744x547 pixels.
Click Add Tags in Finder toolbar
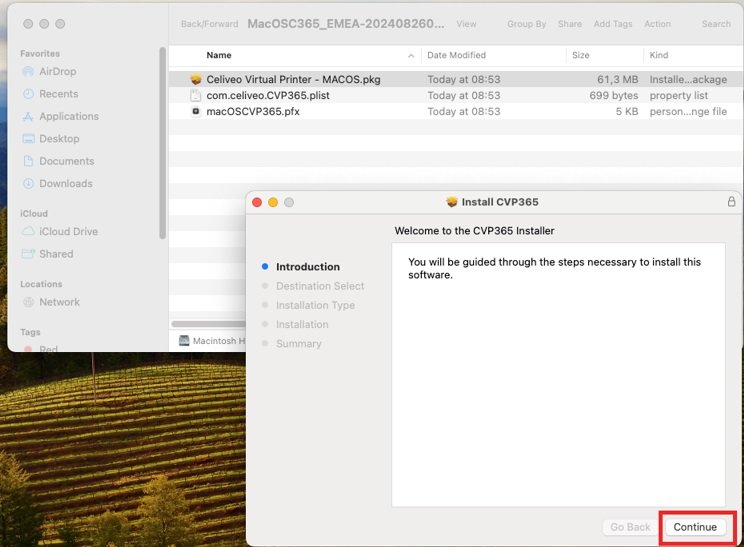pos(613,24)
